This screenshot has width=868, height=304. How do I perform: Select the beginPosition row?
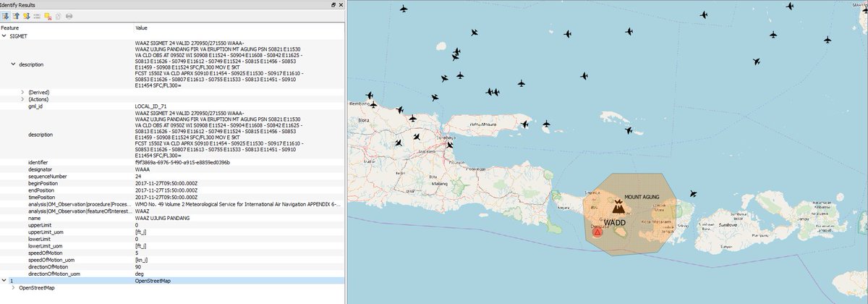tap(171, 183)
